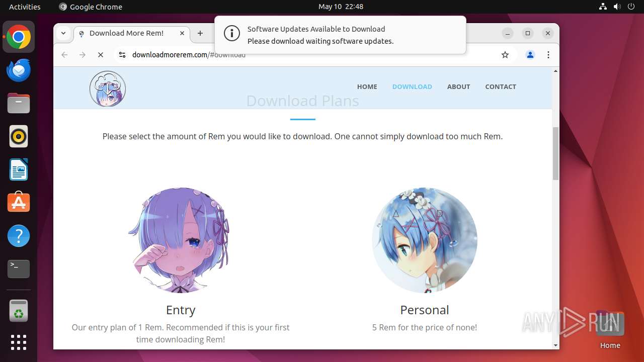Click the Rem site logo
This screenshot has width=644, height=362.
[x=108, y=88]
